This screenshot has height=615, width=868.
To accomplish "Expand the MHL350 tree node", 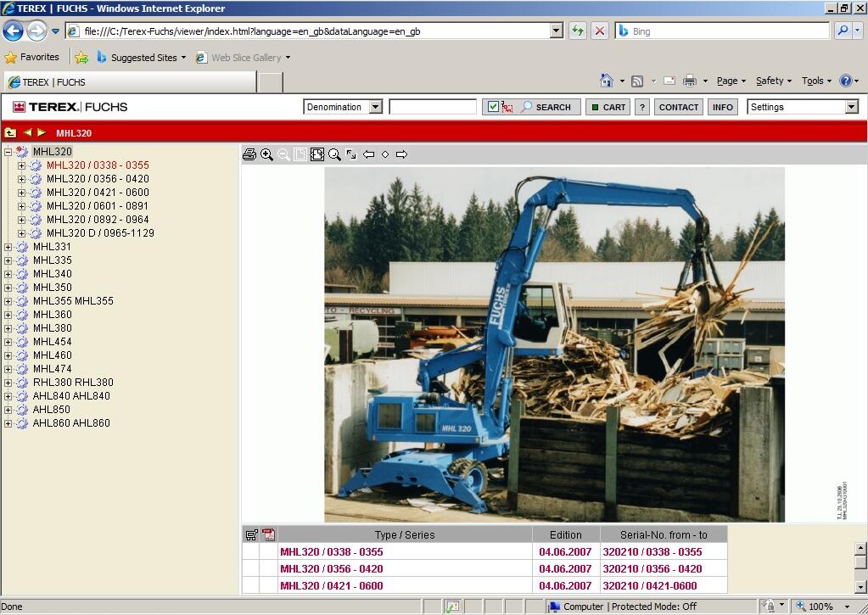I will (8, 288).
